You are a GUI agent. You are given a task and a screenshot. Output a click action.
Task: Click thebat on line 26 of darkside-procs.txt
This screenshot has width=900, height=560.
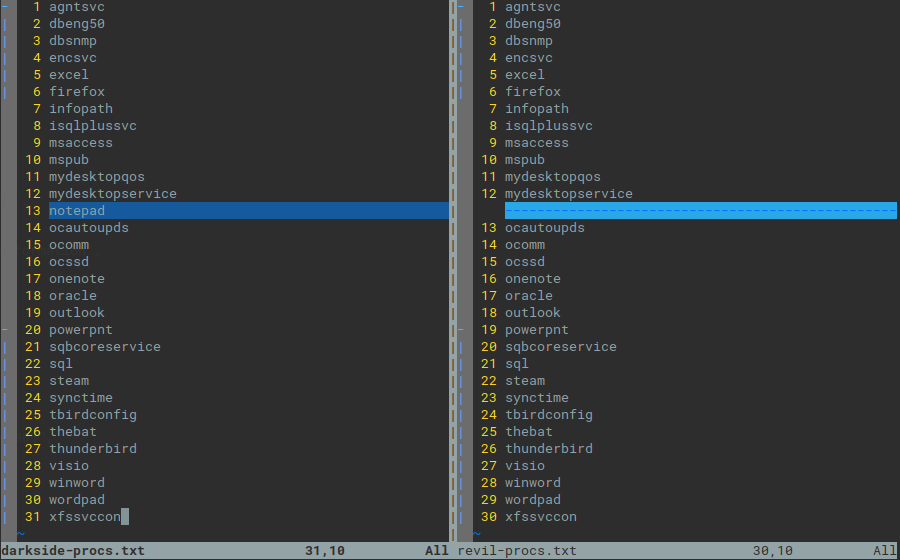[x=73, y=431]
